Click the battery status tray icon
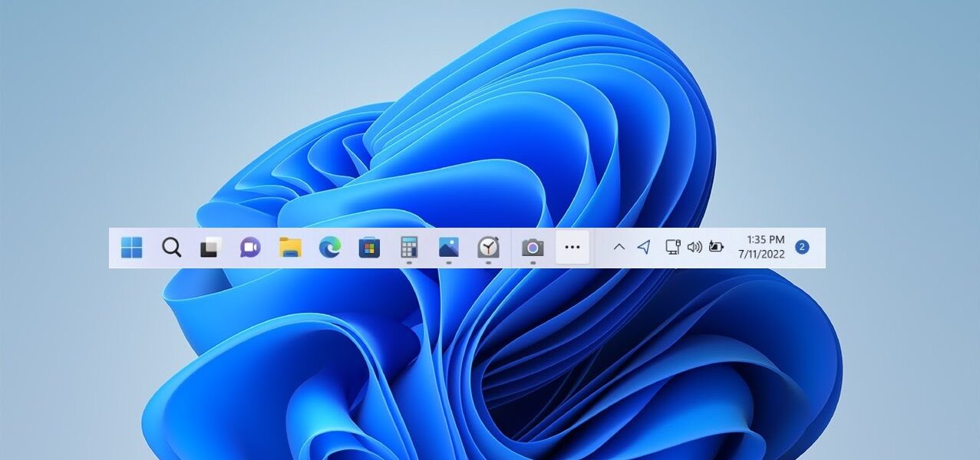The image size is (980, 460). tap(716, 247)
